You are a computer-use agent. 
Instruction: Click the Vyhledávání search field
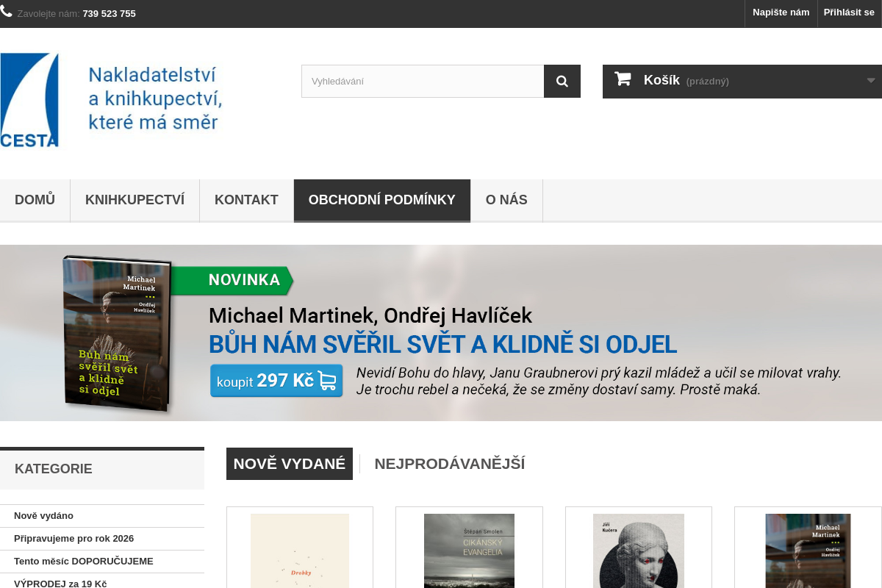[x=423, y=81]
